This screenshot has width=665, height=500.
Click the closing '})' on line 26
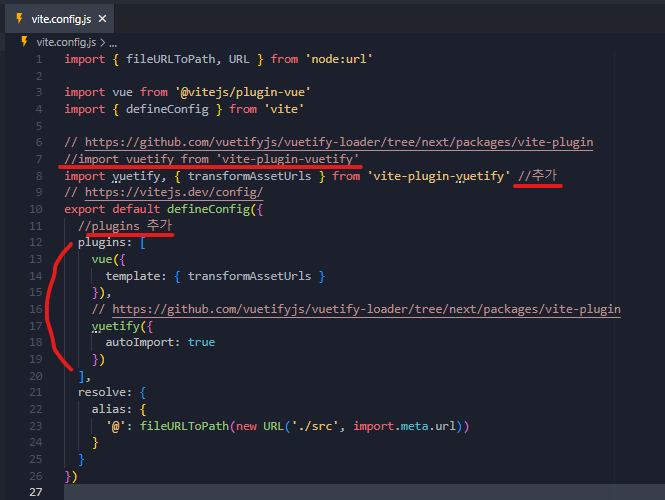pyautogui.click(x=71, y=476)
